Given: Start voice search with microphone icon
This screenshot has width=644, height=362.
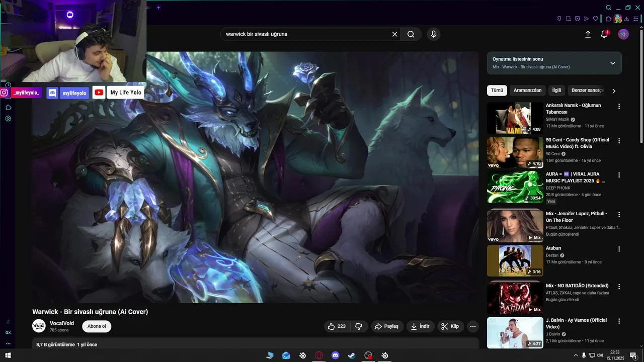Looking at the screenshot, I should click(433, 34).
